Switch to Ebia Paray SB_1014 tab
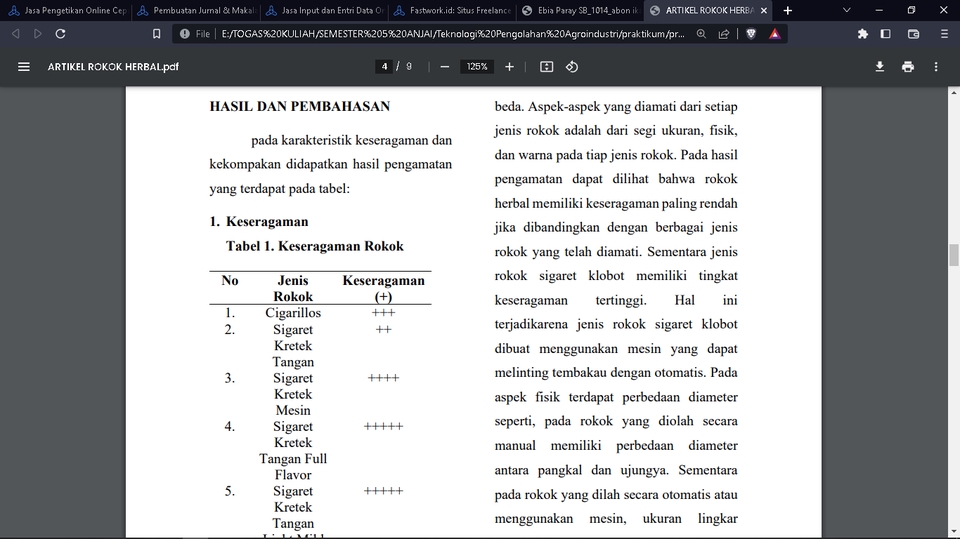 point(582,10)
